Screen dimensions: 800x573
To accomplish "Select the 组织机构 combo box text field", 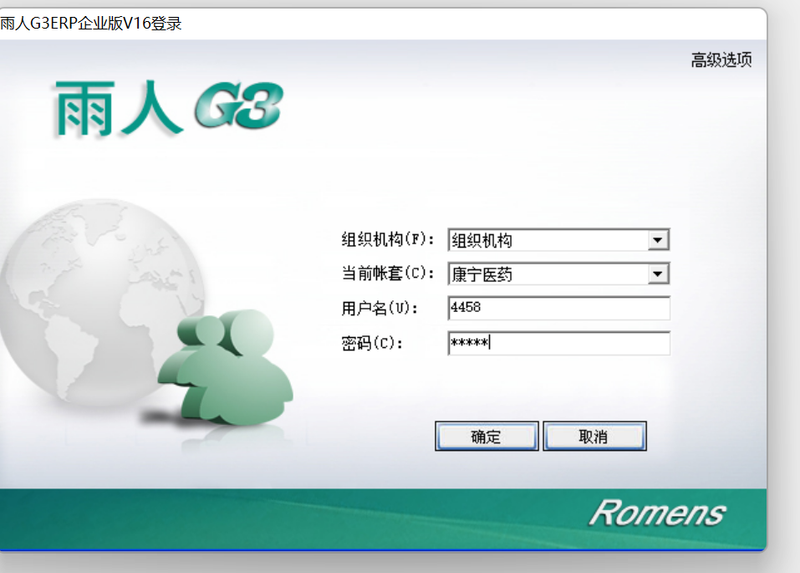I will pos(545,240).
